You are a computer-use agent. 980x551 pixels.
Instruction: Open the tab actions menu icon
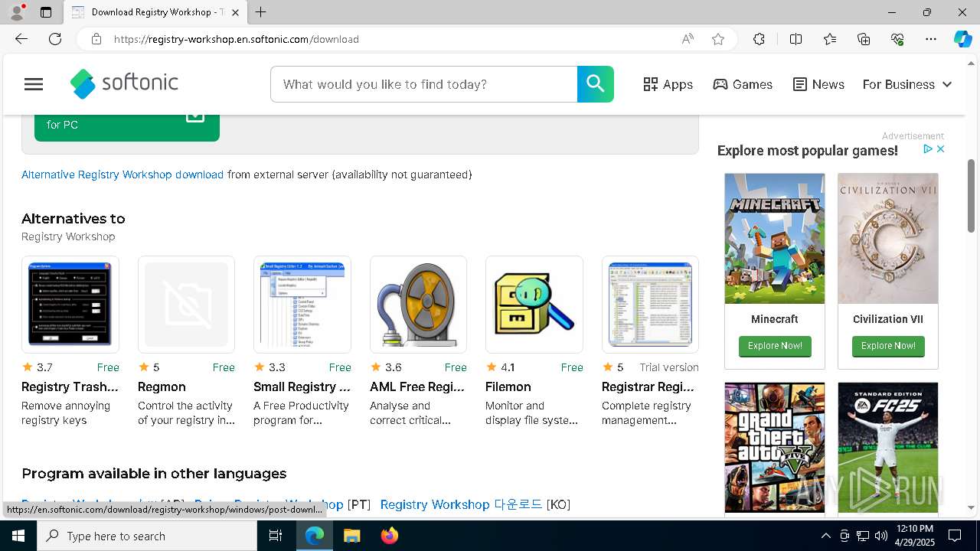pos(46,12)
